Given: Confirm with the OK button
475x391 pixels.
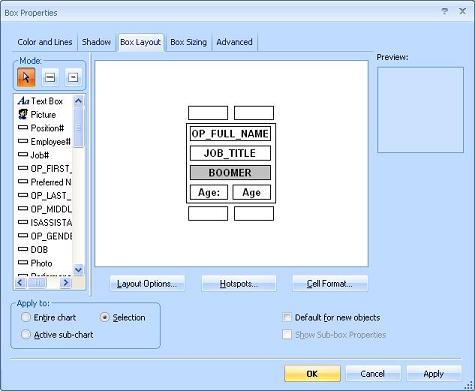Looking at the screenshot, I should click(312, 374).
